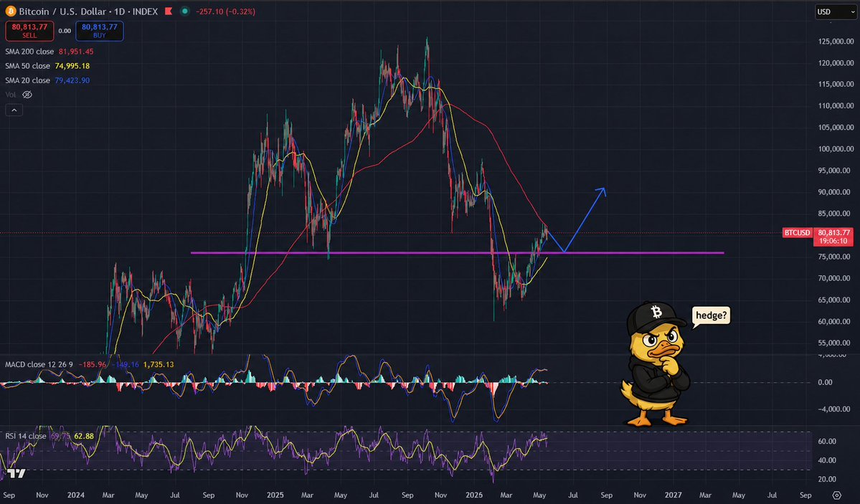860x504 pixels.
Task: Select the RSI 14 close legend
Action: coord(26,436)
